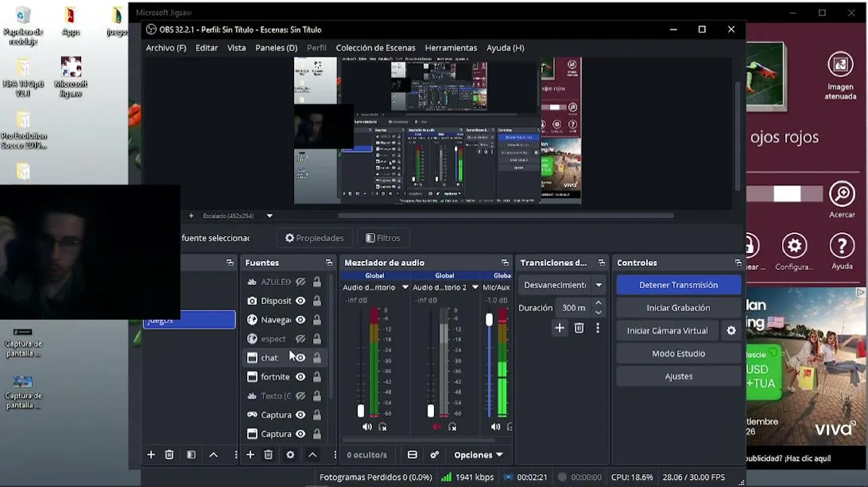
Task: Show the hidden espect source
Action: point(301,339)
